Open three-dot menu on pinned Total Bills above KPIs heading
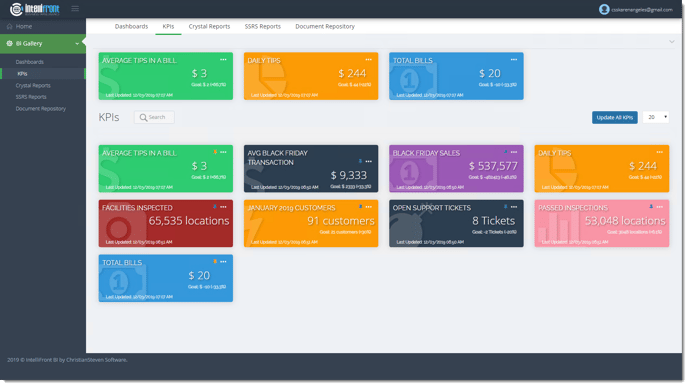Viewport: 688px width, 386px height. [514, 60]
